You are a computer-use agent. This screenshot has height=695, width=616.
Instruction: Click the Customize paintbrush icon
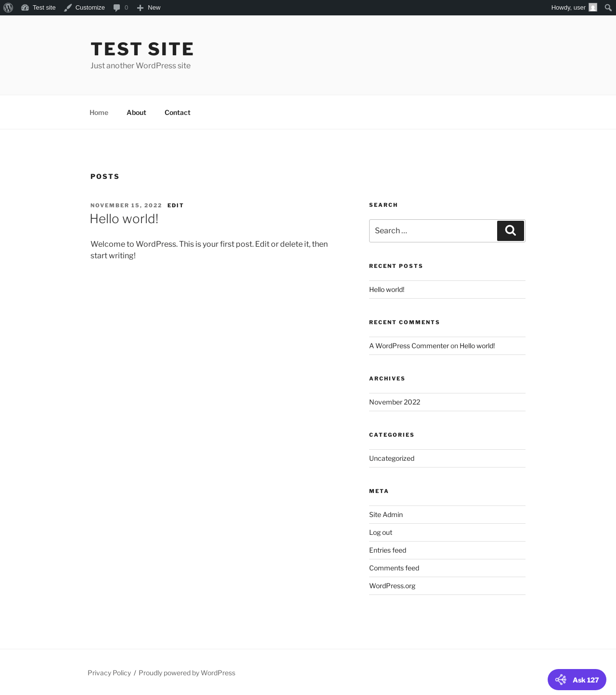(68, 8)
